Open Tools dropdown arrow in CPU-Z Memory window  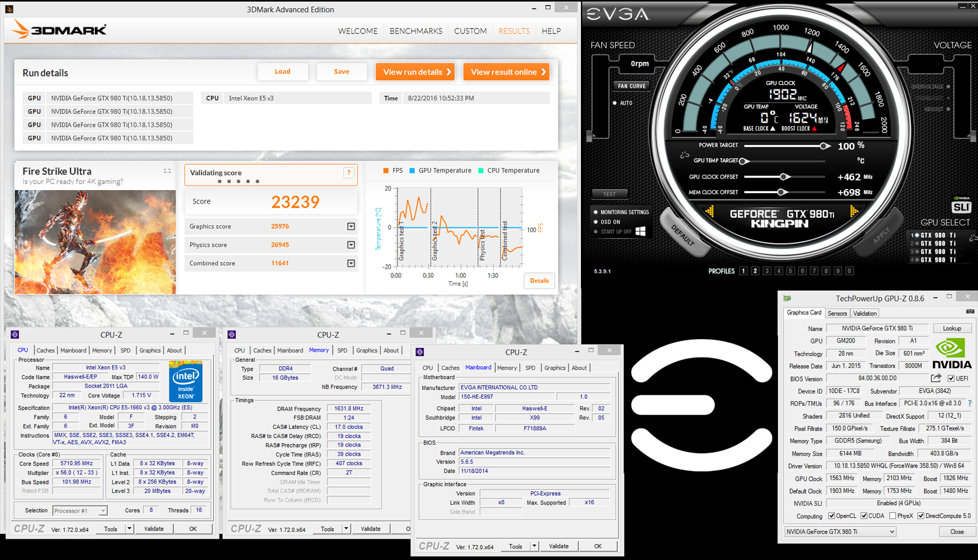pyautogui.click(x=346, y=529)
